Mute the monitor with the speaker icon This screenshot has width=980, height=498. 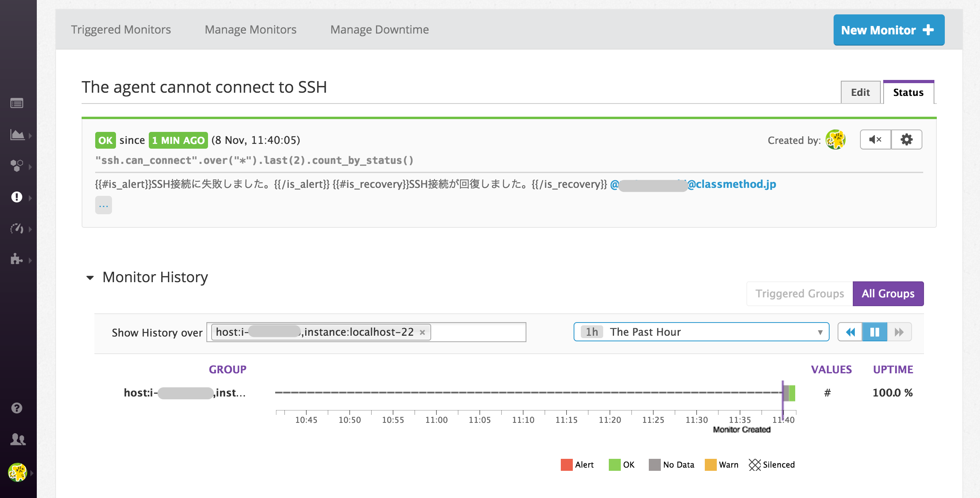point(875,139)
